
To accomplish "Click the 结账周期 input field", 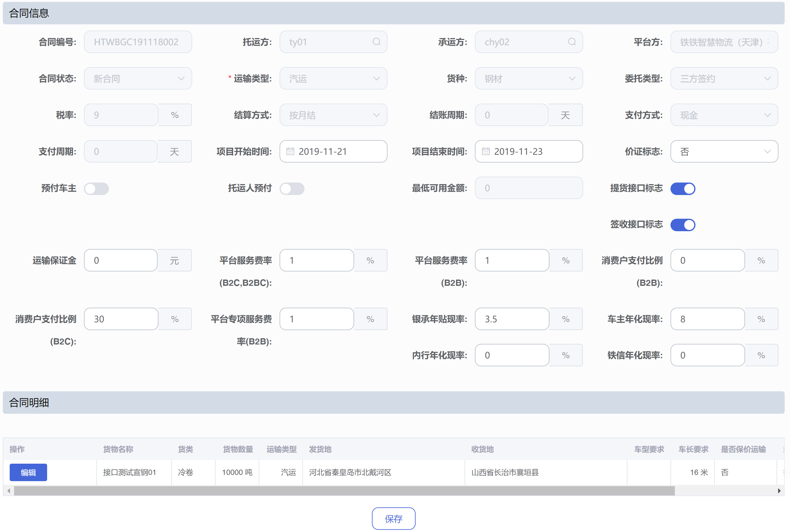I will click(511, 115).
